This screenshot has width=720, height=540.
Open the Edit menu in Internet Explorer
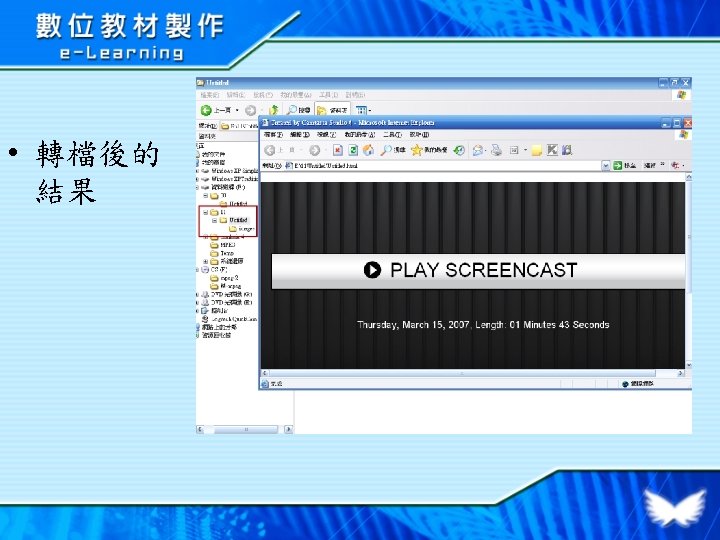coord(299,135)
